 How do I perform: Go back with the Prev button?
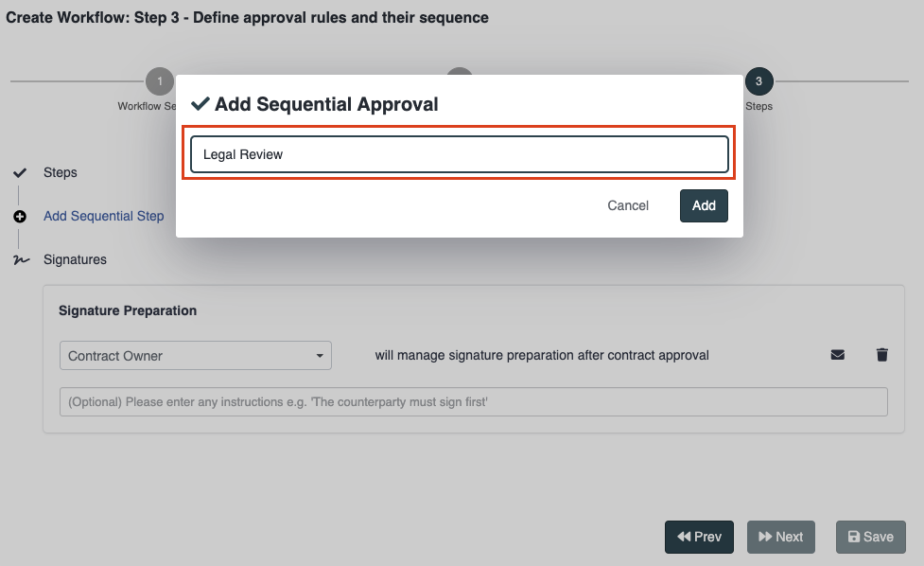pos(699,537)
